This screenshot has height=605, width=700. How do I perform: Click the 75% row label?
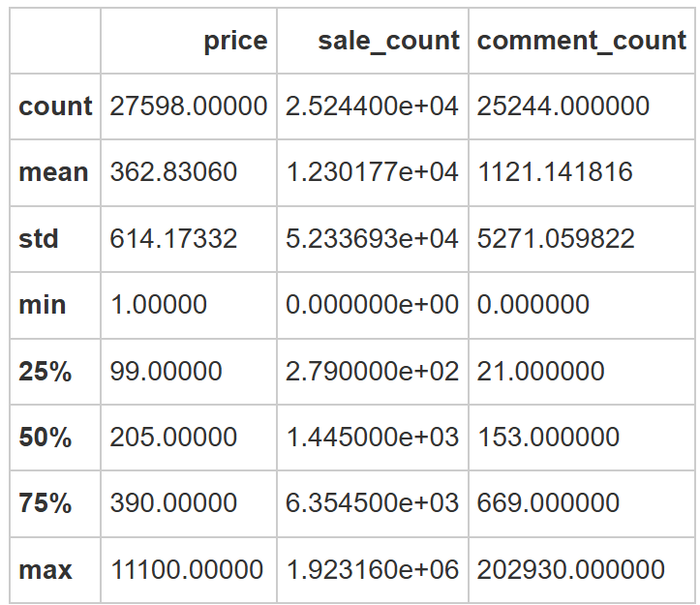click(x=46, y=502)
